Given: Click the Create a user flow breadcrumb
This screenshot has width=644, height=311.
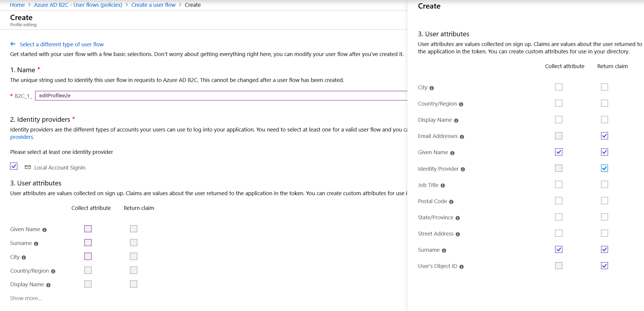Looking at the screenshot, I should [153, 5].
